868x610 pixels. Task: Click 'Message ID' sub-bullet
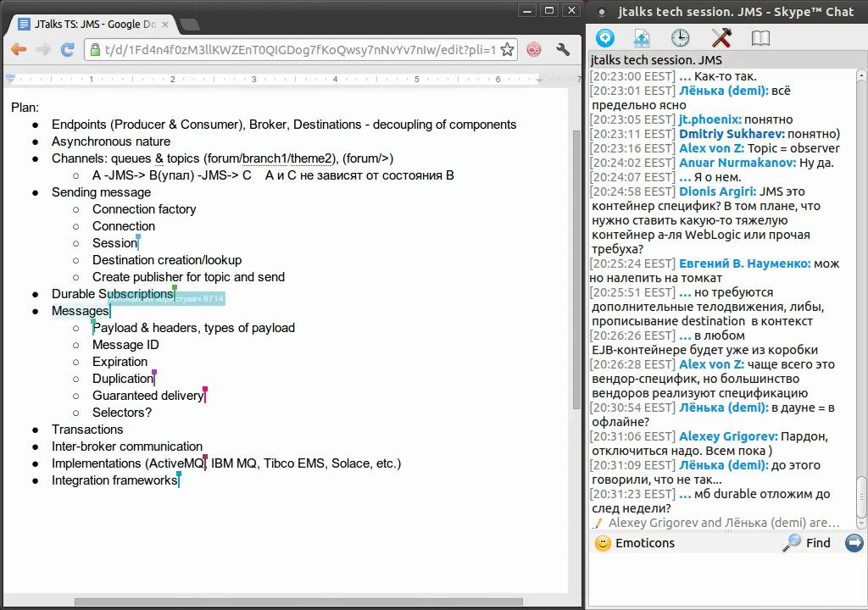point(125,345)
